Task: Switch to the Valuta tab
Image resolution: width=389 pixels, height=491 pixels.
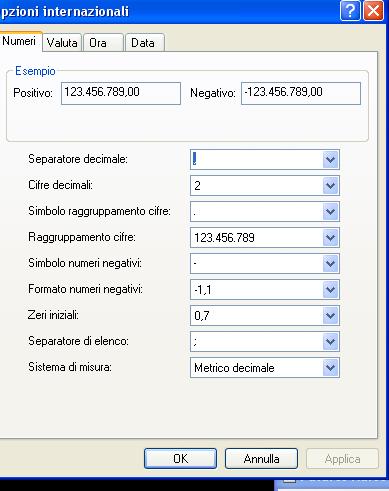Action: pyautogui.click(x=62, y=43)
